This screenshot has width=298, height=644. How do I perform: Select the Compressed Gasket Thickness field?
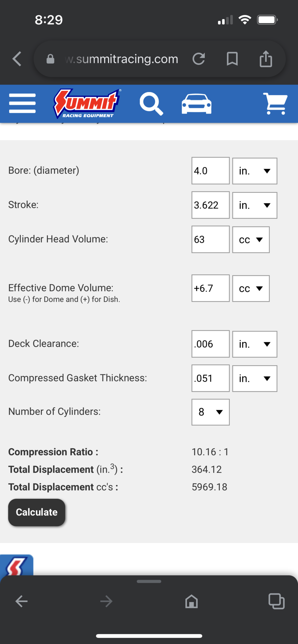point(211,378)
